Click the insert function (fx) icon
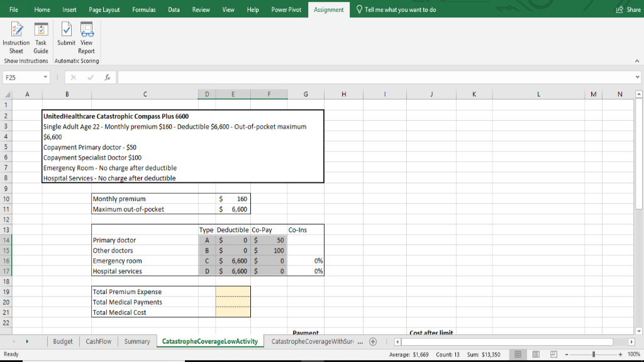Screen dimensions: 644x362 click(x=108, y=77)
